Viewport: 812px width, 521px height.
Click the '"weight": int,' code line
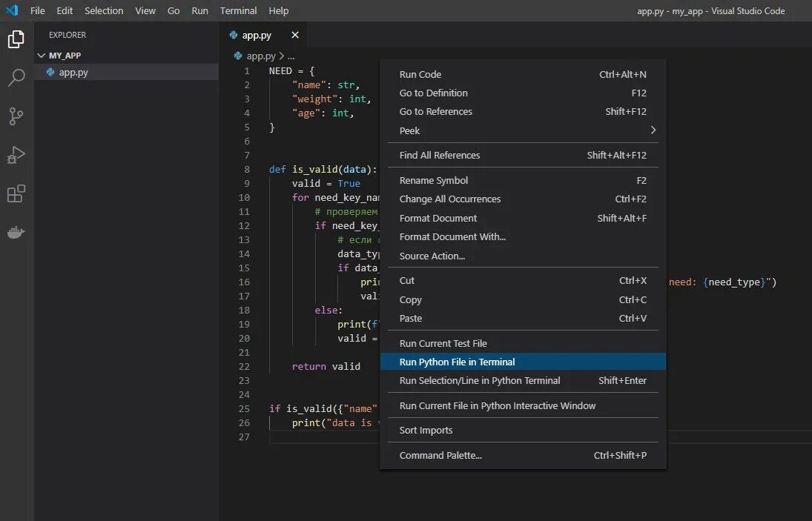331,99
